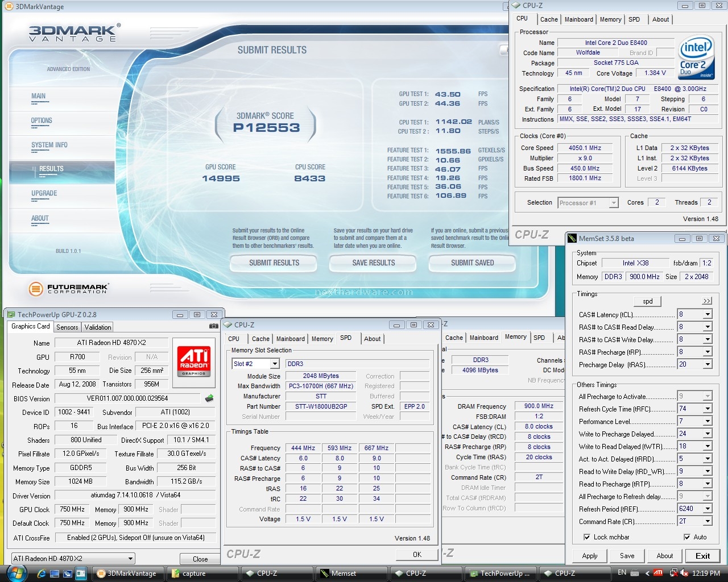Switch to the Validation tab in GPU-Z

click(x=98, y=327)
